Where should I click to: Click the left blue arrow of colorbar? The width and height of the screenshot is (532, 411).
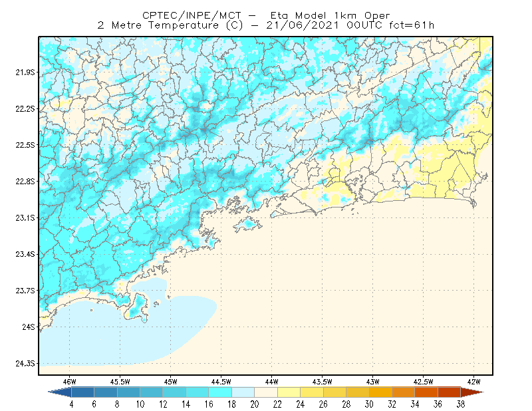(60, 392)
